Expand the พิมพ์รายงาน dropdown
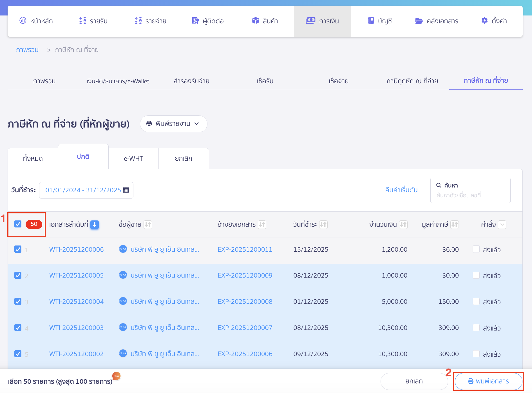532x393 pixels. pos(173,124)
